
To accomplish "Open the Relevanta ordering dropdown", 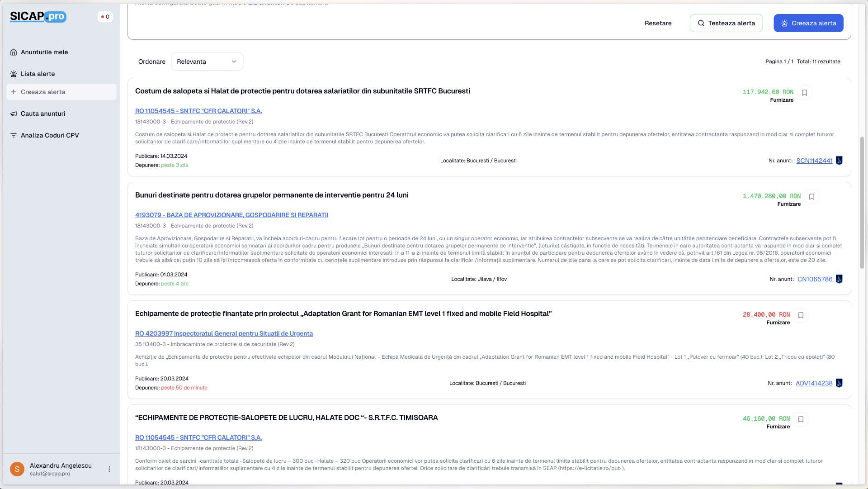I will (x=207, y=62).
